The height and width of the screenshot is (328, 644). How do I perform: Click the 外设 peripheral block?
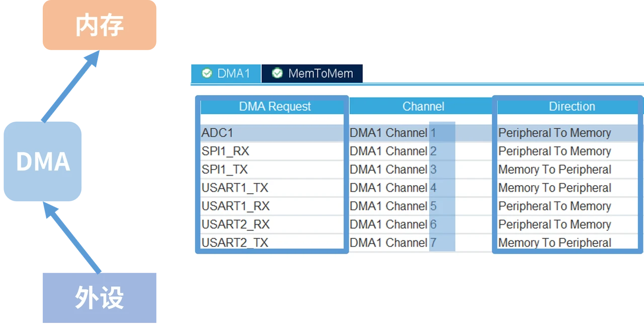(x=100, y=298)
